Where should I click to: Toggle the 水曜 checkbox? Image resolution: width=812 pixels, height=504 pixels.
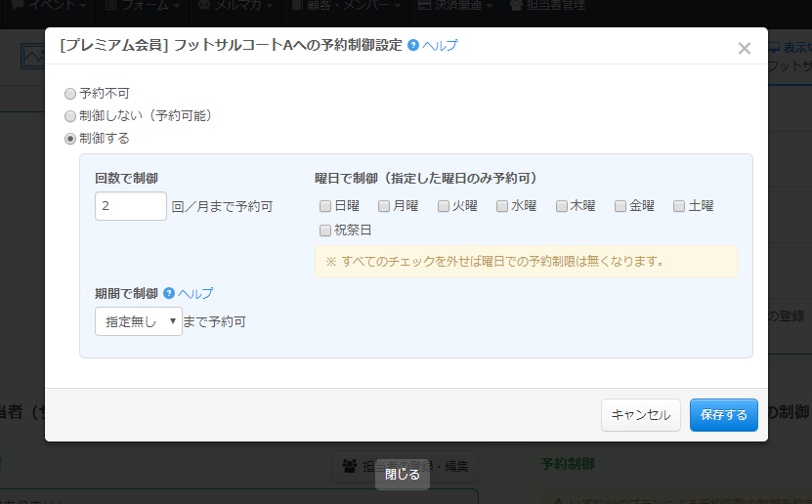[502, 206]
